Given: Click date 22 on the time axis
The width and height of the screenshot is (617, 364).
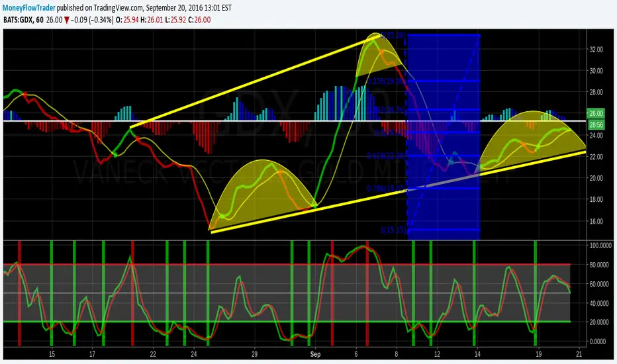Looking at the screenshot, I should click(153, 354).
